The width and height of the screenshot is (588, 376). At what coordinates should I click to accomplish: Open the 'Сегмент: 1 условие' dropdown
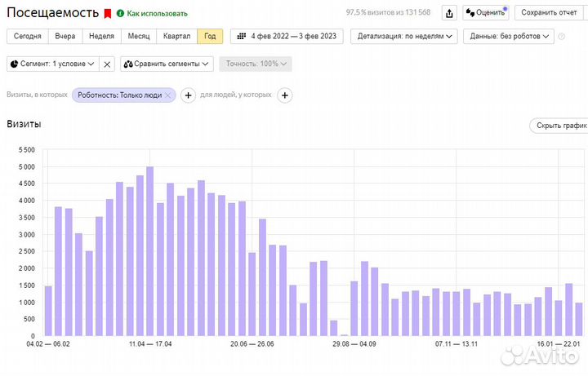[53, 64]
